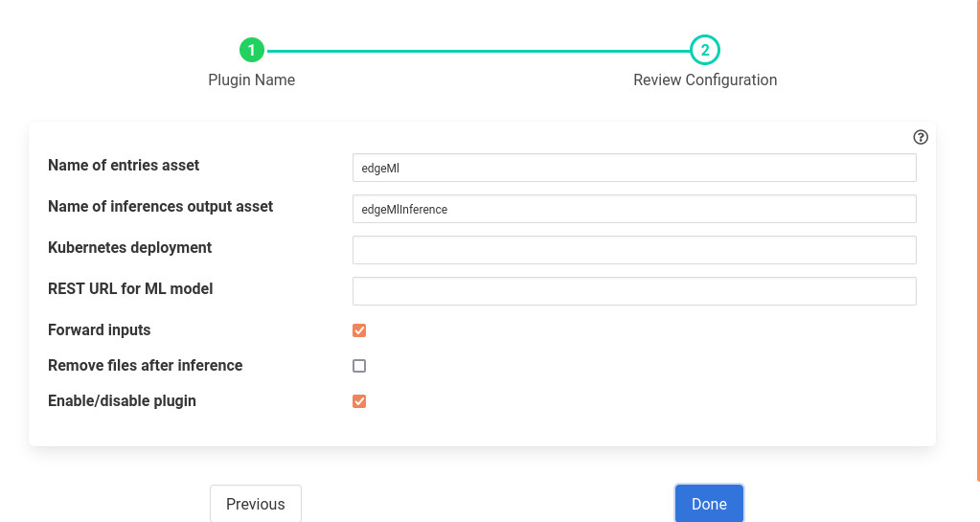This screenshot has height=522, width=980.
Task: Go to the Plugin Name step label
Action: tap(251, 80)
